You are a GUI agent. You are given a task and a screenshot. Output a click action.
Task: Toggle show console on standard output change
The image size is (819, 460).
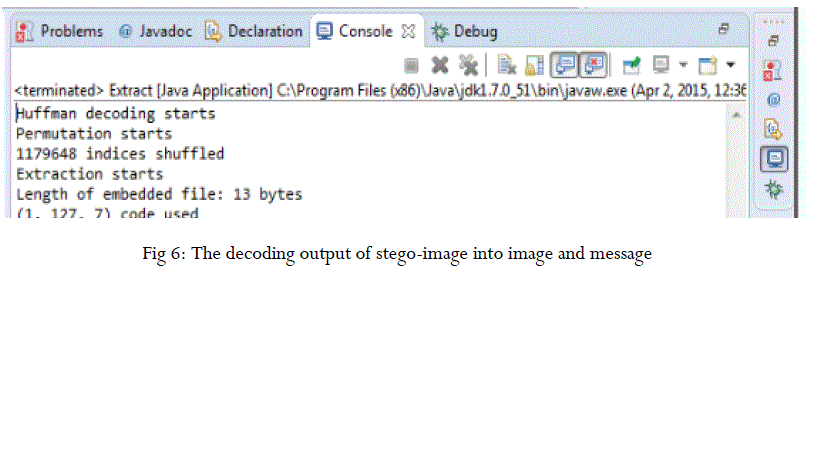pos(565,66)
